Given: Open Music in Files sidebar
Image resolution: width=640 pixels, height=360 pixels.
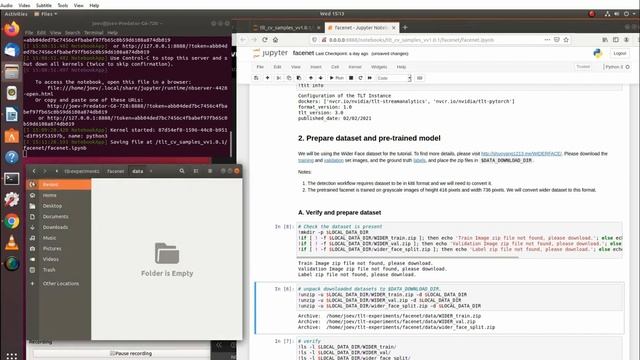Looking at the screenshot, I should 59,238.
